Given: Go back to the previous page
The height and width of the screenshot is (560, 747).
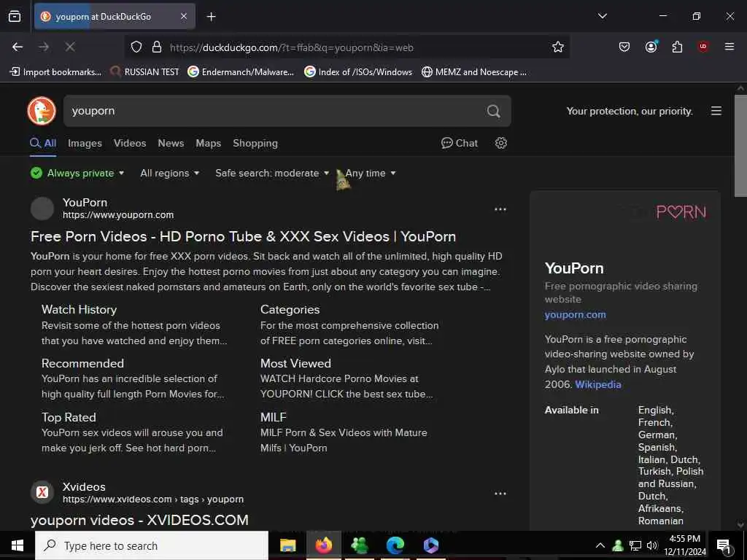Looking at the screenshot, I should coord(18,47).
